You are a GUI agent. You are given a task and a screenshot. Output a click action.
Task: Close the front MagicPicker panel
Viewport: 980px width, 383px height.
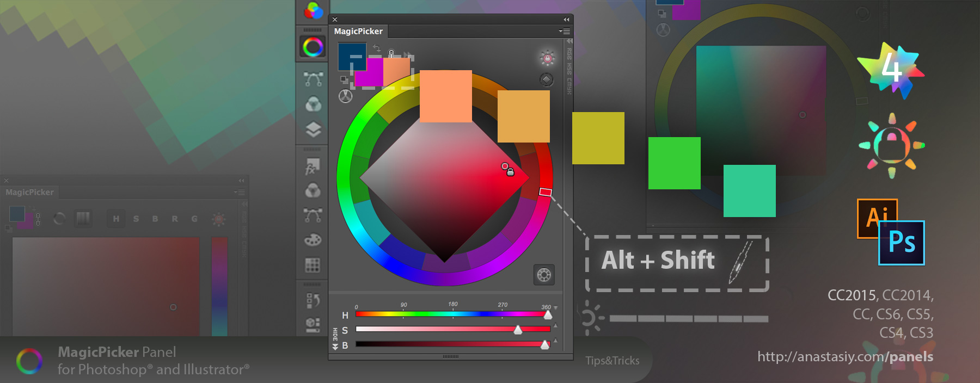coord(335,19)
